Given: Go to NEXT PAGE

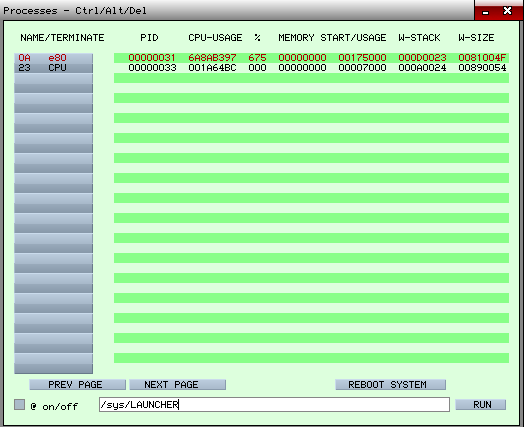Looking at the screenshot, I should point(177,385).
